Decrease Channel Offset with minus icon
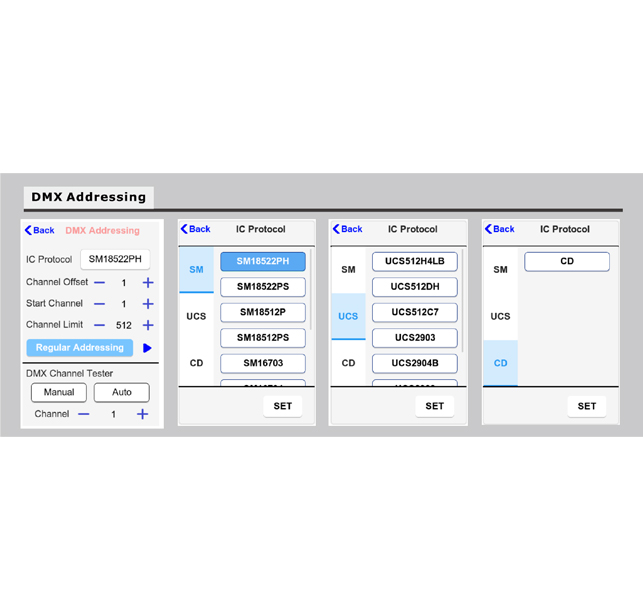 (x=100, y=283)
